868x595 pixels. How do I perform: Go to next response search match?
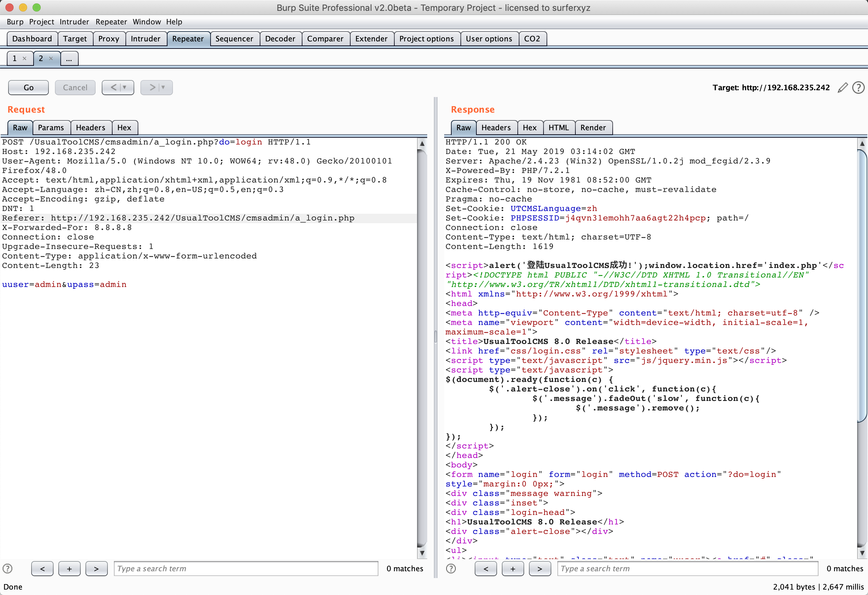pos(540,569)
